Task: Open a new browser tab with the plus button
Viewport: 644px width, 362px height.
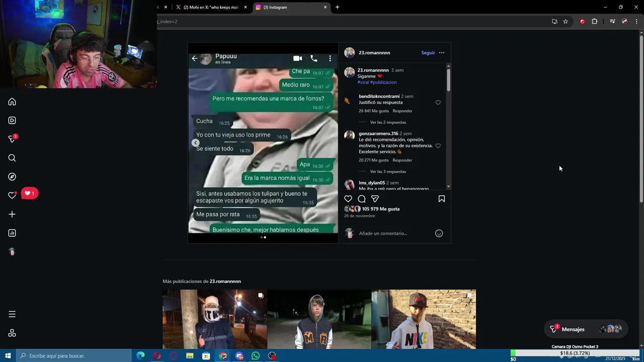Action: (337, 7)
